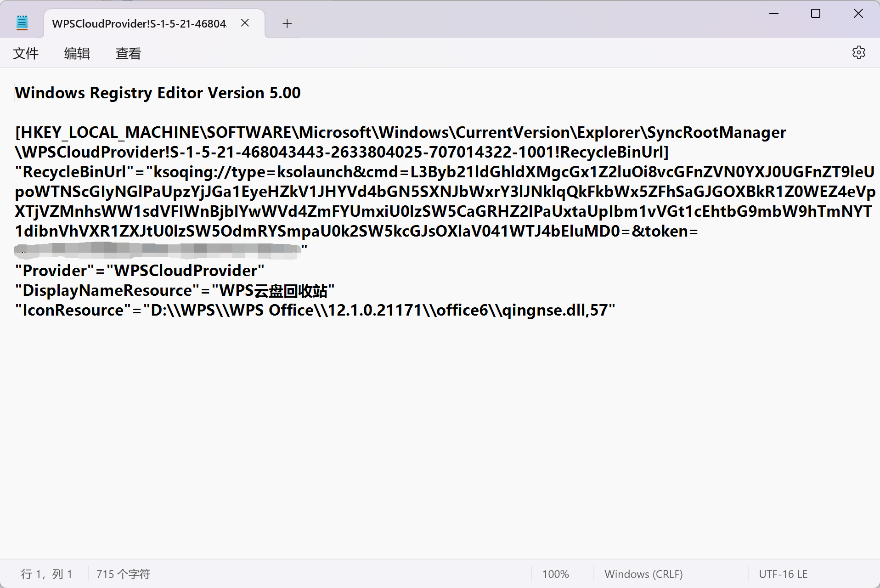Click the WPSCloudProvider!S-1-5-21 key name line

tap(342, 152)
